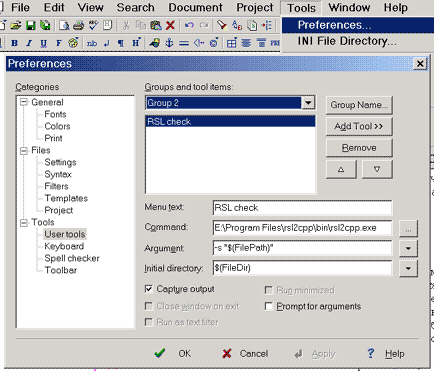The height and width of the screenshot is (372, 434).
Task: Click the Open file folder icon
Action: pos(16,25)
